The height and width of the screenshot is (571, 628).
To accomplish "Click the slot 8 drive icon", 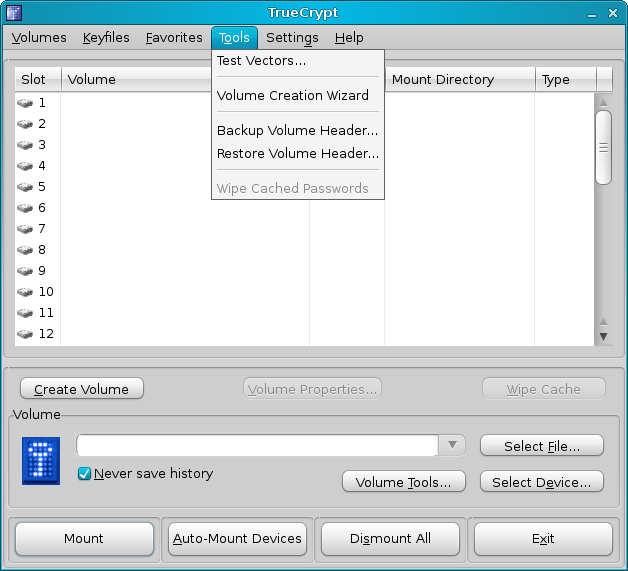I will pyautogui.click(x=25, y=250).
